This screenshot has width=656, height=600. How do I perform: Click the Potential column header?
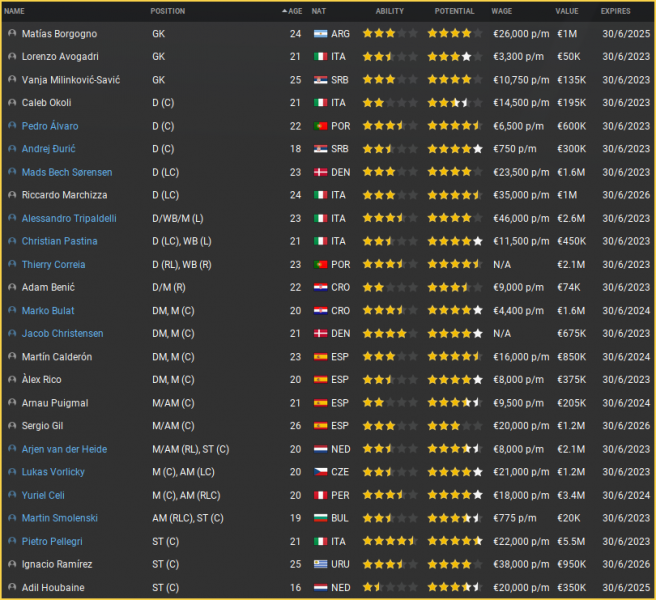point(455,11)
